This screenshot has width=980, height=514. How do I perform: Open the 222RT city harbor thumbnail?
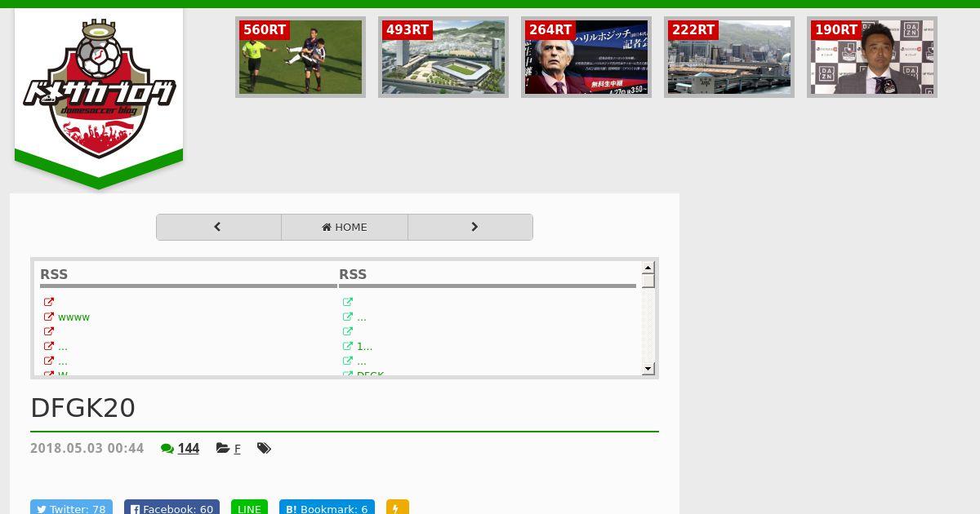coord(729,57)
